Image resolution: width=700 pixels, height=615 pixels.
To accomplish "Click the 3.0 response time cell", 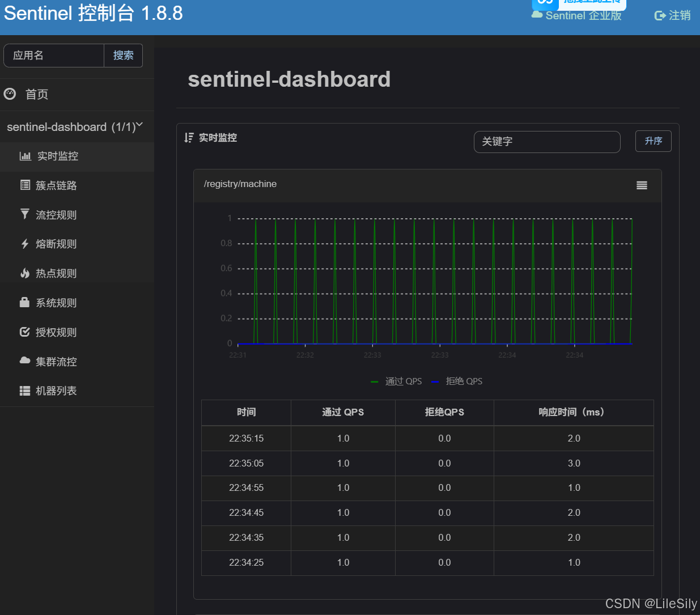I will 574,463.
